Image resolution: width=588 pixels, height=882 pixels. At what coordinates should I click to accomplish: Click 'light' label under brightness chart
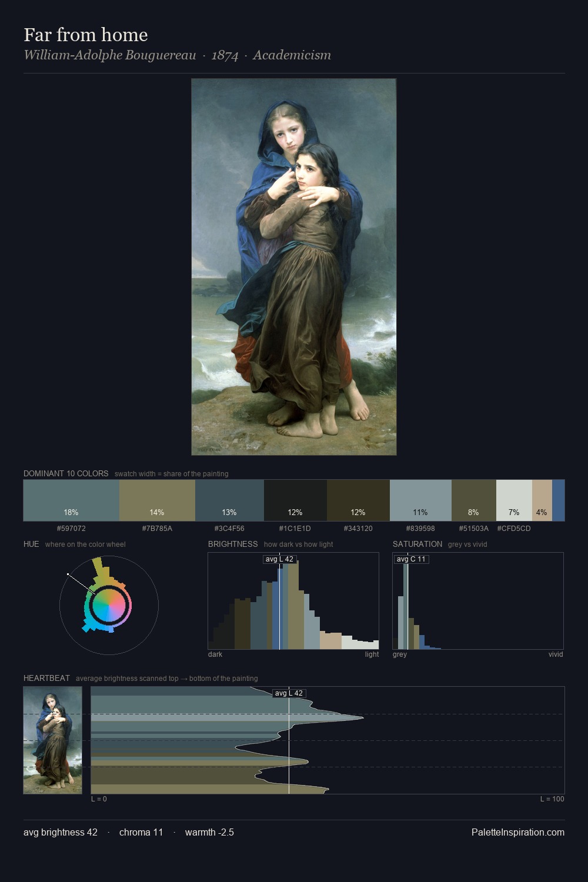[x=372, y=654]
